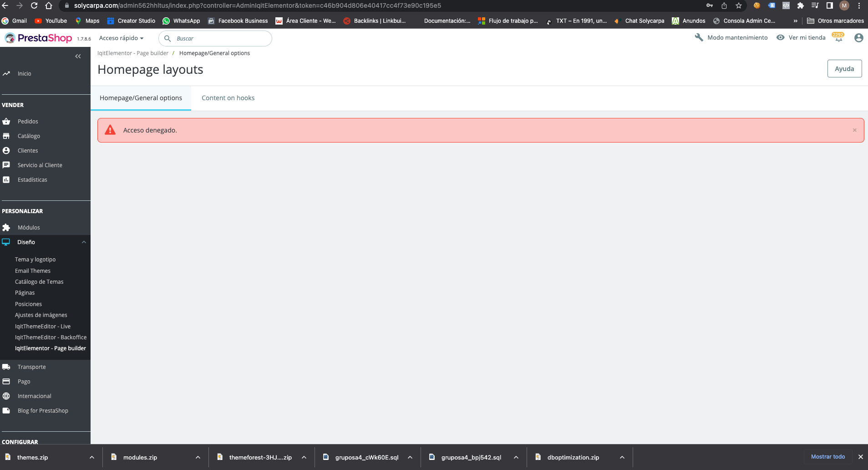Click the Pedidos basket icon
The width and height of the screenshot is (868, 470).
pos(6,121)
